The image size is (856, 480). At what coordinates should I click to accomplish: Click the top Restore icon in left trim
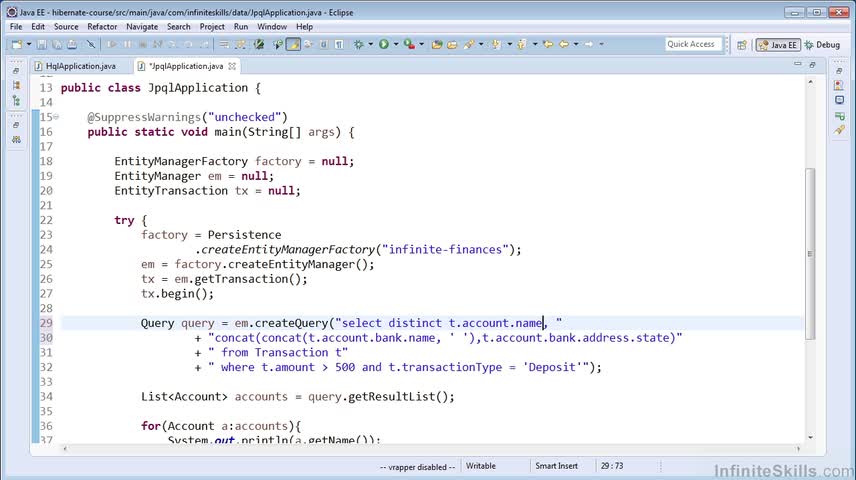16,71
